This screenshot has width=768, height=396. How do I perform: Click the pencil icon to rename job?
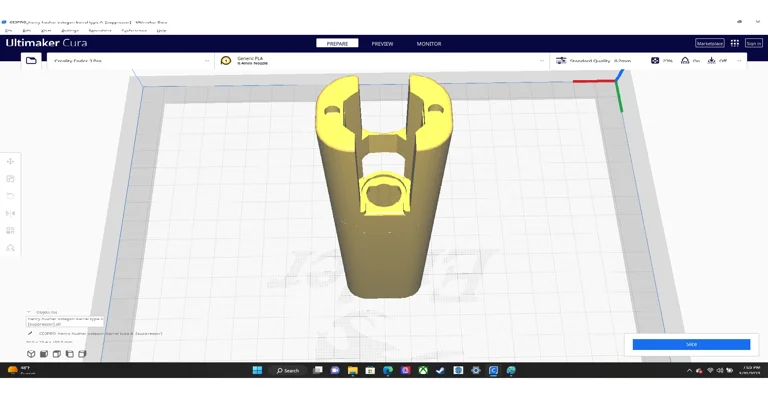[30, 333]
